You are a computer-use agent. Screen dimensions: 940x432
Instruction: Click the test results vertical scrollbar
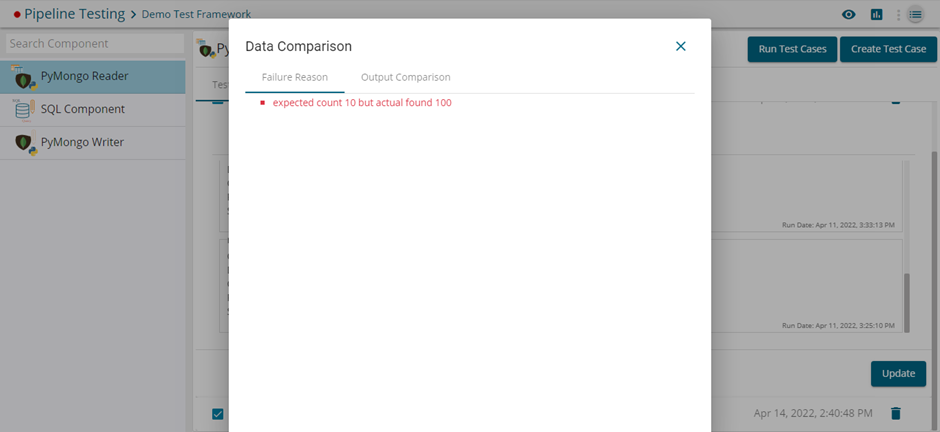tap(907, 303)
